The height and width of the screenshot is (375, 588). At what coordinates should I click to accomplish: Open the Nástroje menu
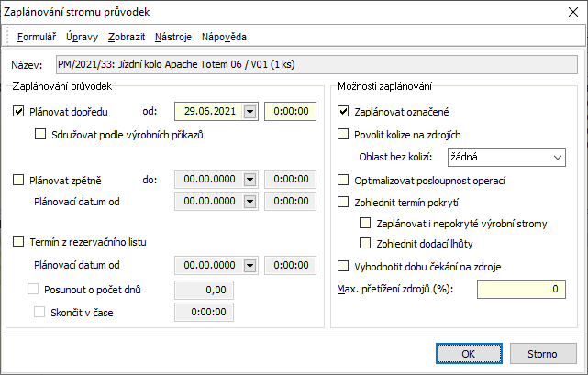(174, 37)
